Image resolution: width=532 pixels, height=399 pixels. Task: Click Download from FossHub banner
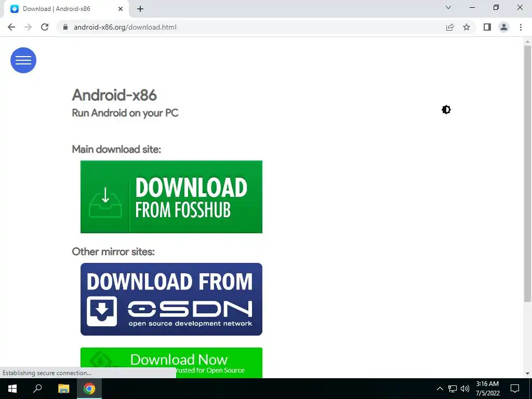click(x=171, y=197)
